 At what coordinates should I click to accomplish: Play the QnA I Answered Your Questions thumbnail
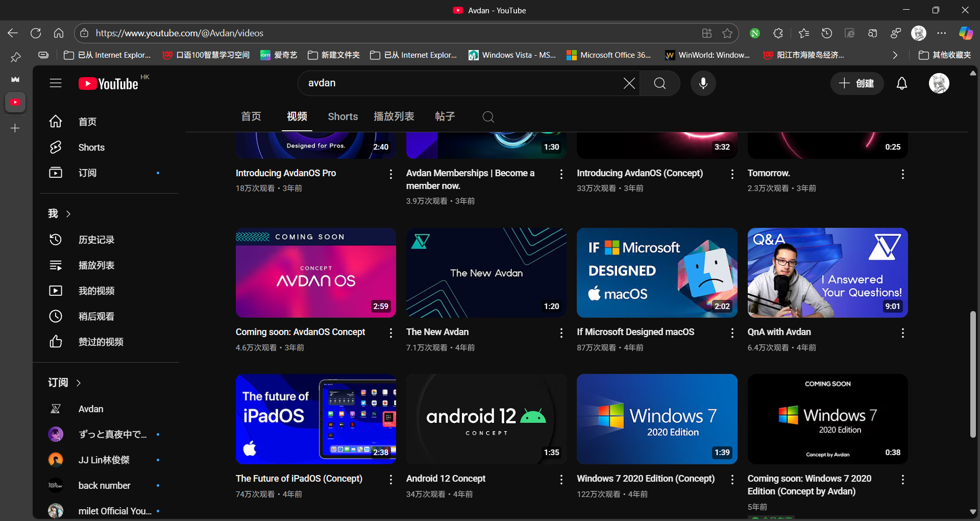pyautogui.click(x=827, y=273)
